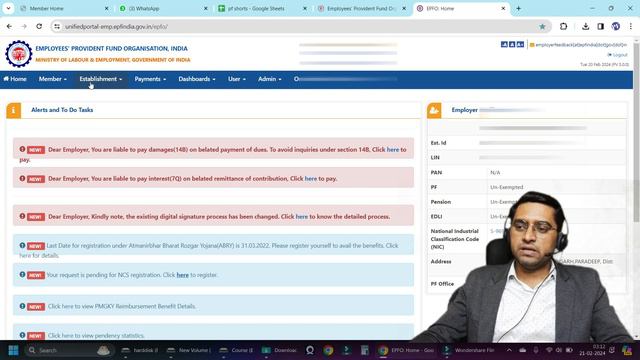
Task: Open Wondershare Filmora taskbar item
Action: click(469, 350)
